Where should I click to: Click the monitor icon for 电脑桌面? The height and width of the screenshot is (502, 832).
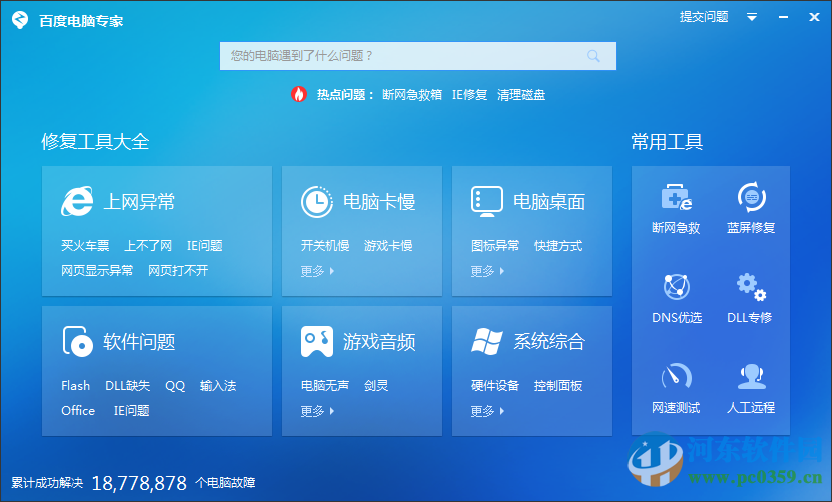coord(487,202)
